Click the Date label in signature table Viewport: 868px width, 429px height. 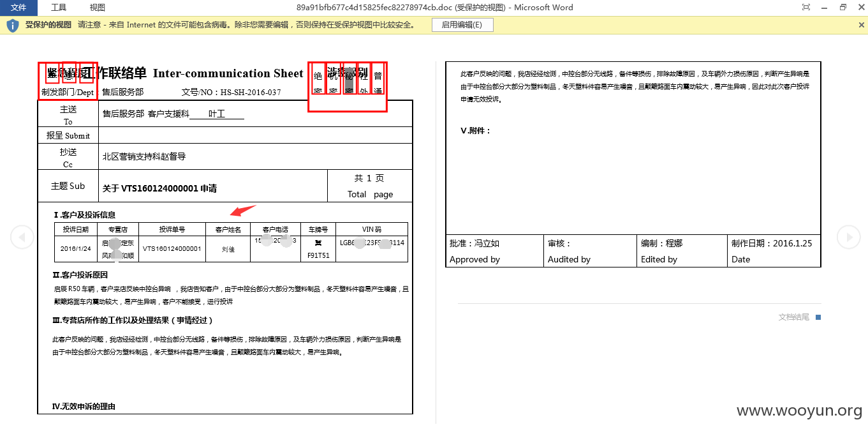(740, 260)
